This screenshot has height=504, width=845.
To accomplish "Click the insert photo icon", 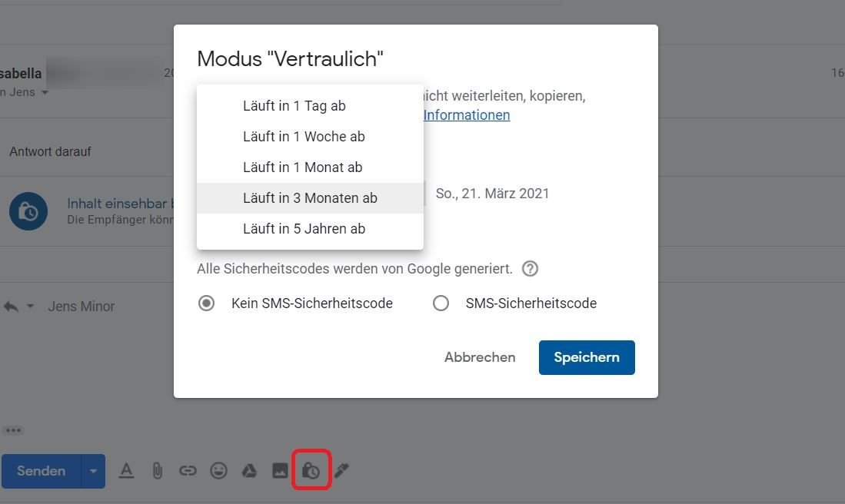I will point(280,471).
